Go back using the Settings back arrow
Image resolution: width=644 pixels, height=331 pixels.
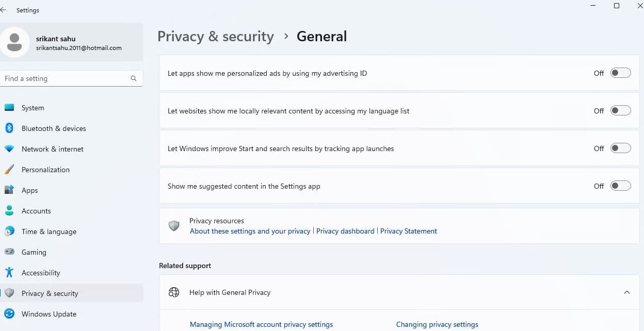(x=4, y=10)
